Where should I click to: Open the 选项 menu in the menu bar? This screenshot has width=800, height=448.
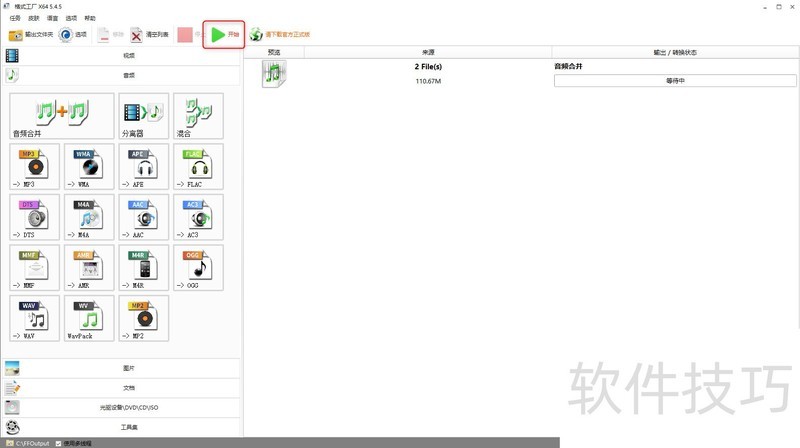click(71, 18)
